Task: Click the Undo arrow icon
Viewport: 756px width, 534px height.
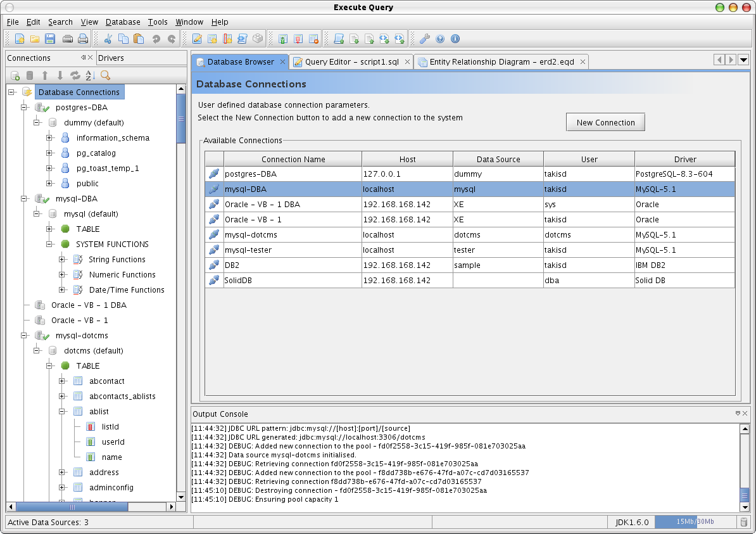Action: point(156,39)
